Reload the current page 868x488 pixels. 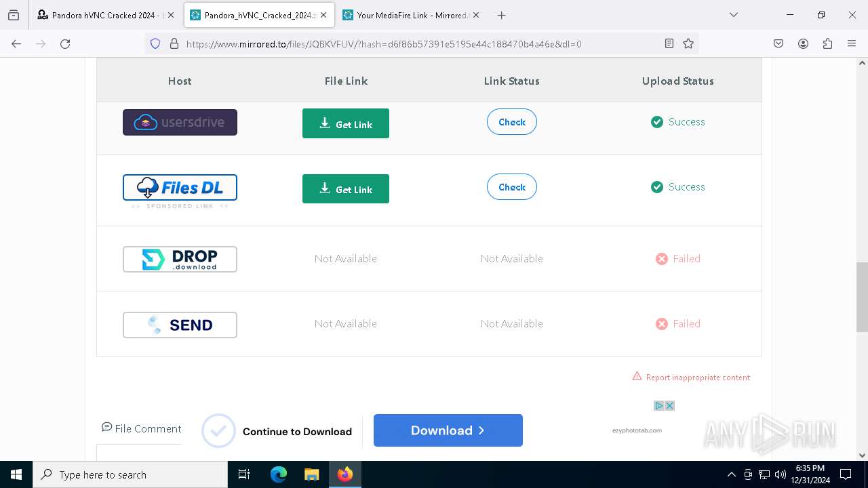pos(65,43)
